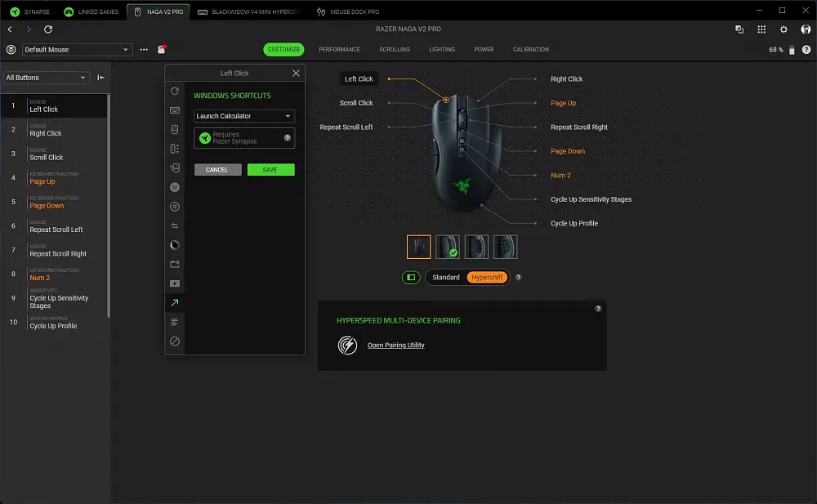The width and height of the screenshot is (817, 504).
Task: Open the Synapse top tab
Action: [x=30, y=11]
